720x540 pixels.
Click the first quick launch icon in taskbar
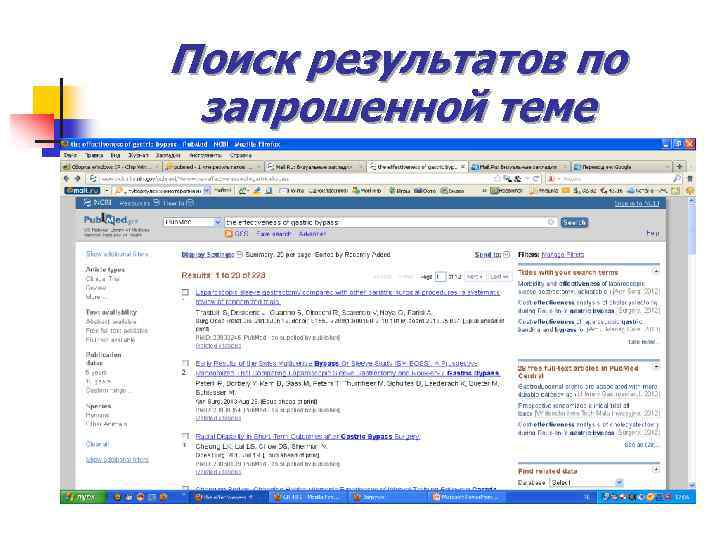(x=118, y=497)
